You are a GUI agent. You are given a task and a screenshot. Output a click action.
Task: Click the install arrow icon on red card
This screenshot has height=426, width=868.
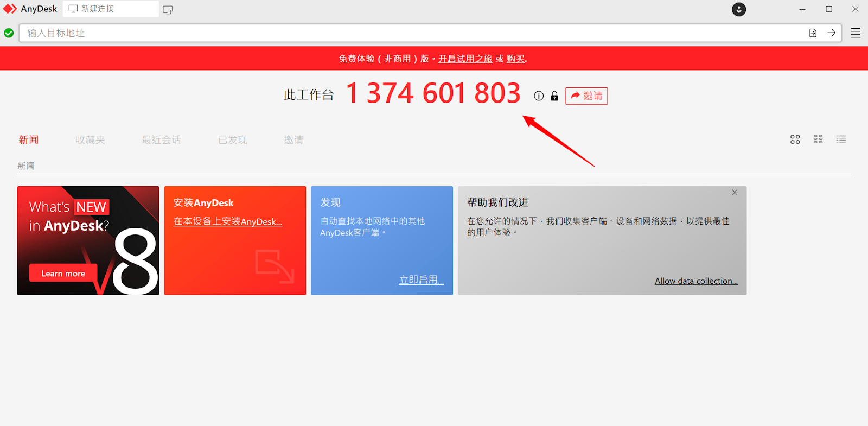[275, 266]
